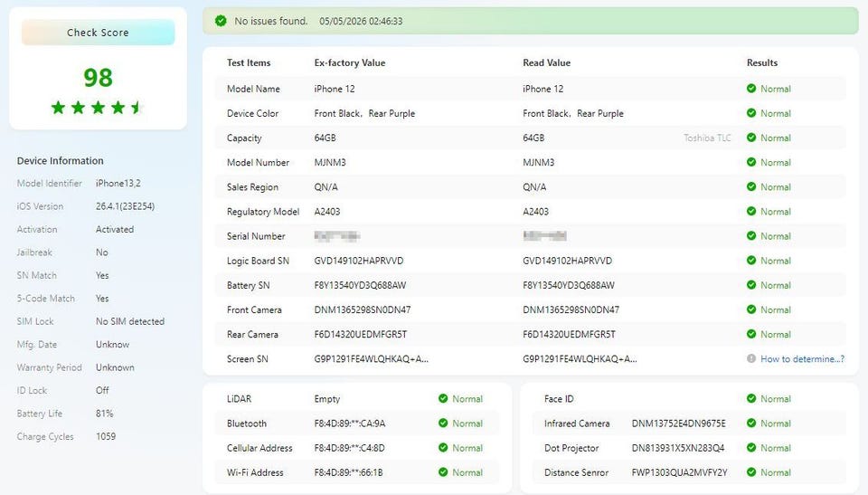
Task: Click the 'Ex-factory Value' column header
Action: coord(350,62)
